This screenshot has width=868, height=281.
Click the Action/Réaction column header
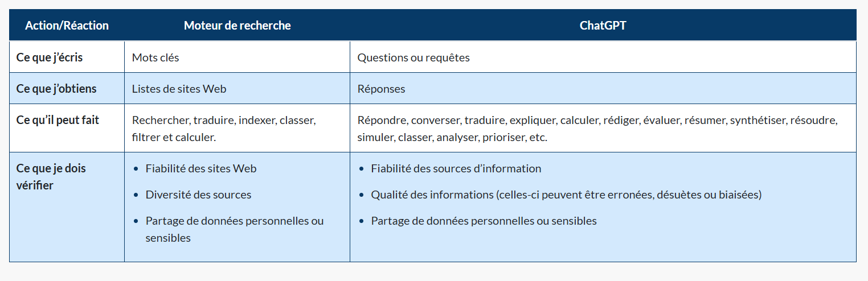pos(67,26)
